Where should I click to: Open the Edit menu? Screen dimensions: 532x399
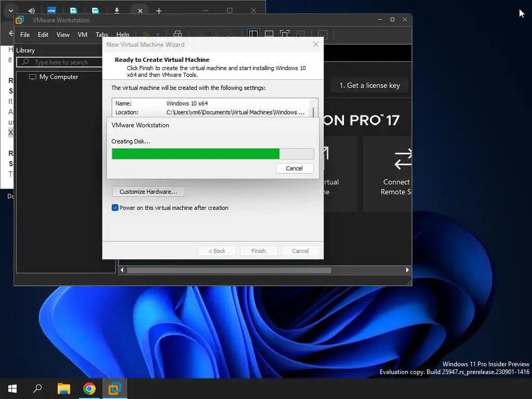pos(43,35)
